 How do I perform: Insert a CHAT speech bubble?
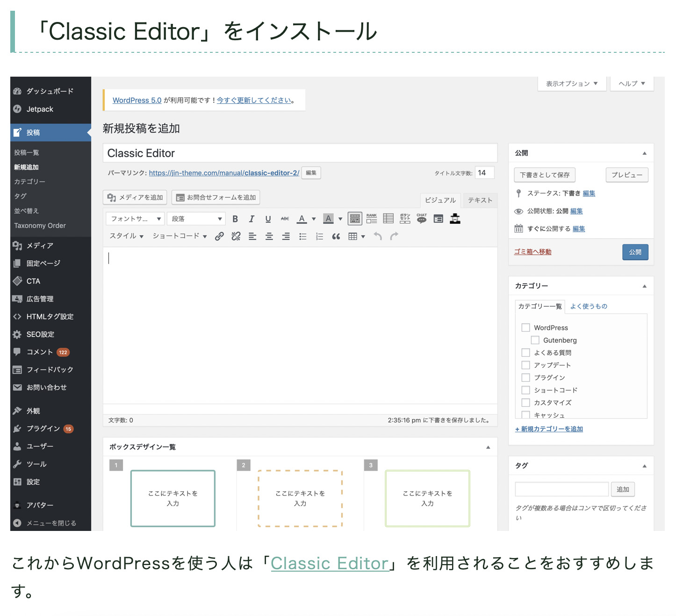pyautogui.click(x=422, y=218)
